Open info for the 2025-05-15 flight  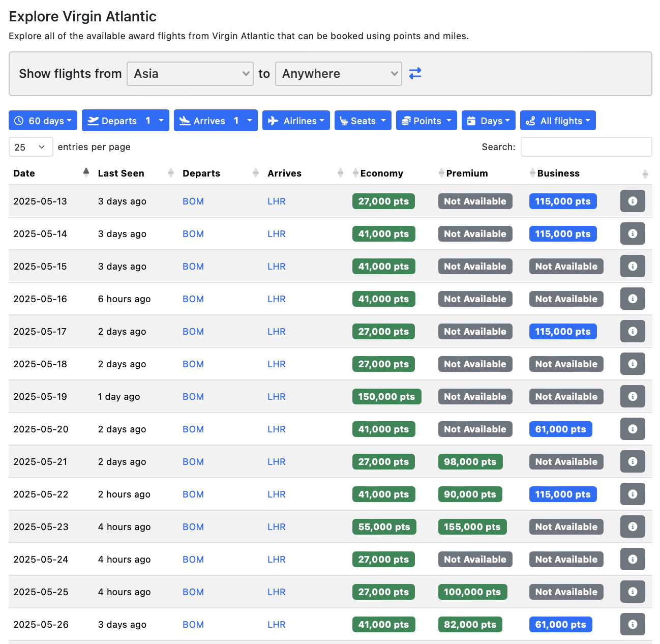(x=633, y=266)
